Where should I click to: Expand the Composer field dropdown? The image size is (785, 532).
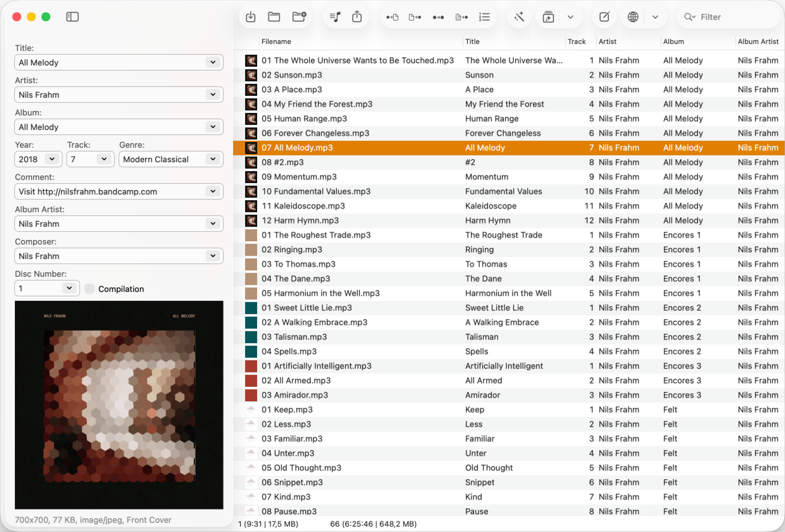pos(213,256)
